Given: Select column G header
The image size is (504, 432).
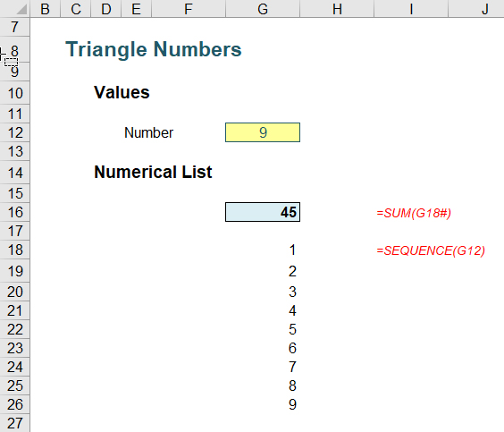Looking at the screenshot, I should [263, 9].
